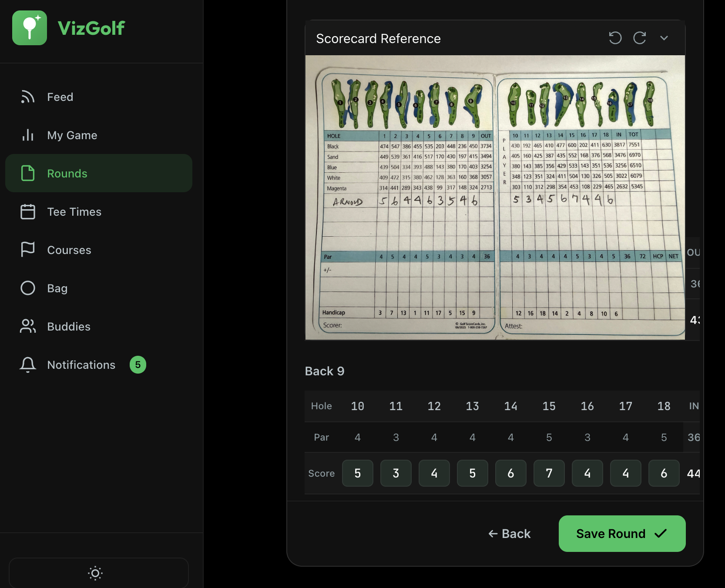Select the Rounds navigation item

(x=67, y=173)
